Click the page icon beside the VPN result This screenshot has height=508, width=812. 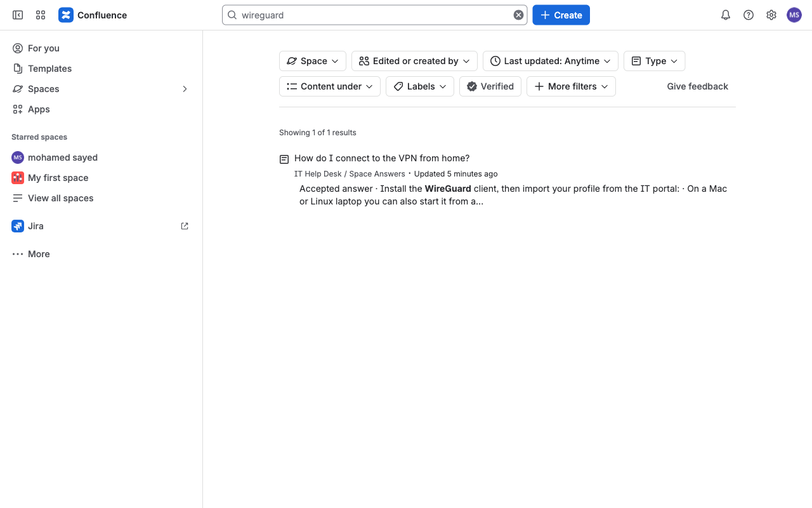(284, 159)
